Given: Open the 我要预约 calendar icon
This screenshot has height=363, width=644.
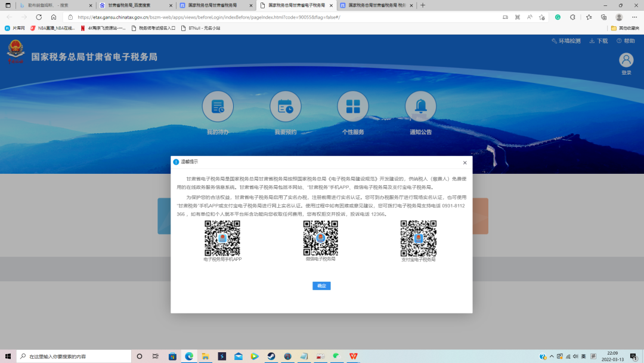Looking at the screenshot, I should [x=285, y=107].
